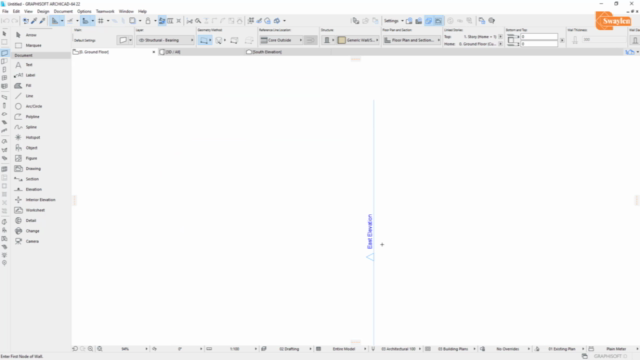Toggle Grid Snap icon in toolbar
Screen dimensions: 640x360
tap(100, 21)
